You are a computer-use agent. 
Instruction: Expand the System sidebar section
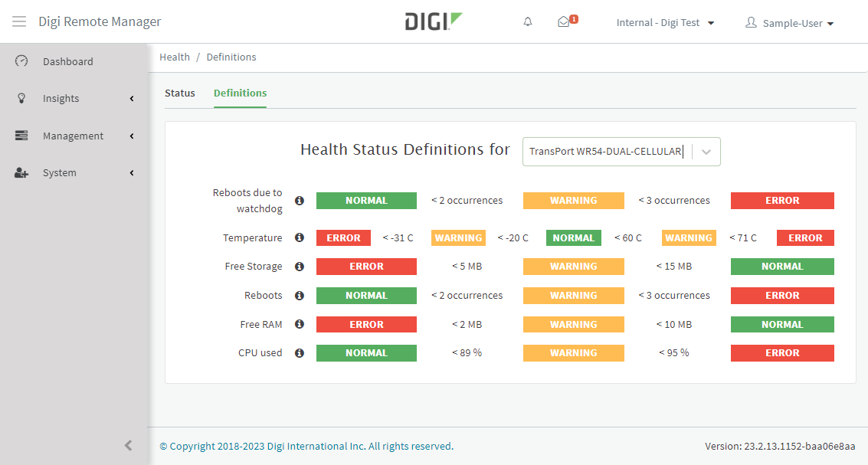pyautogui.click(x=132, y=173)
